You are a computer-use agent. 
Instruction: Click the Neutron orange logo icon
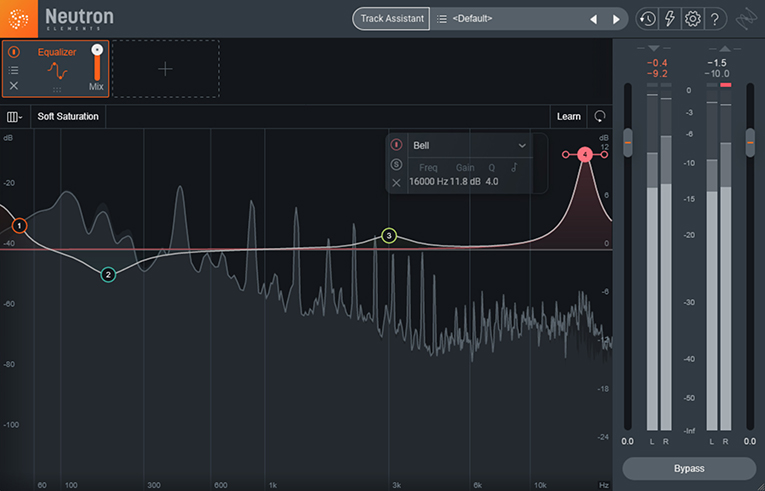[19, 19]
